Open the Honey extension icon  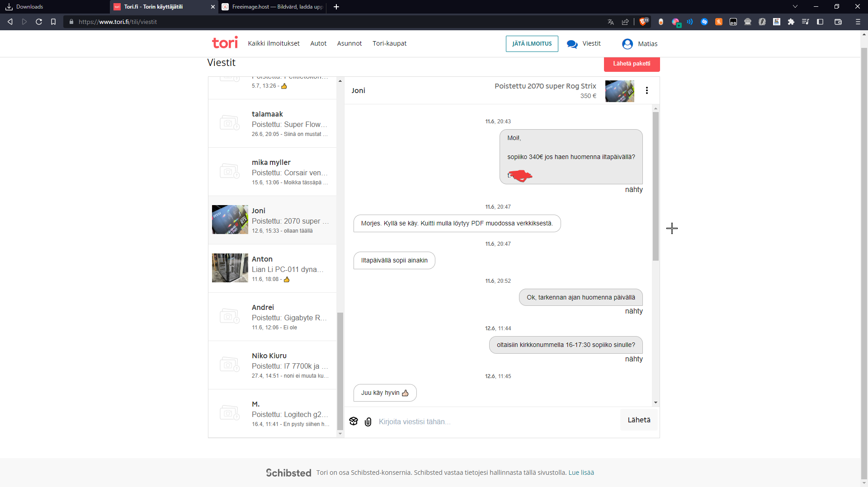tap(719, 22)
